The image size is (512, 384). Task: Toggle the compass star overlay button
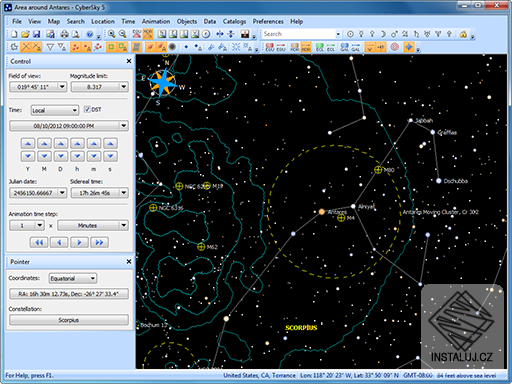(x=409, y=47)
